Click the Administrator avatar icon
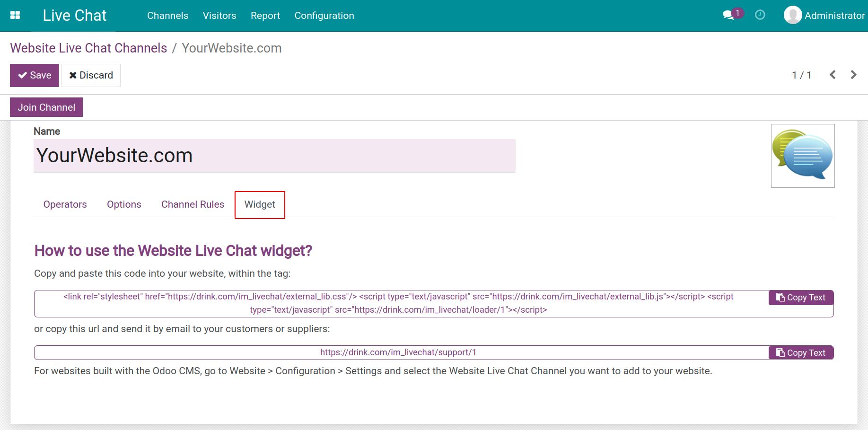868x430 pixels. coord(792,15)
